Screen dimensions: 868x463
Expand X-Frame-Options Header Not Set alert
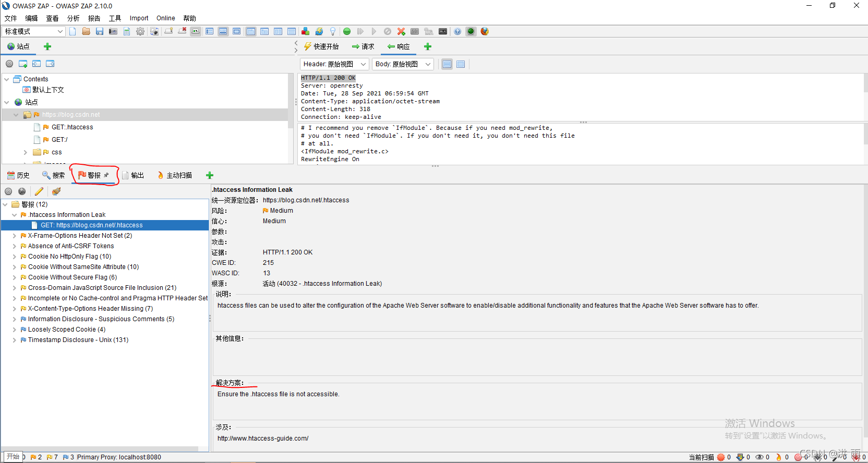tap(15, 236)
